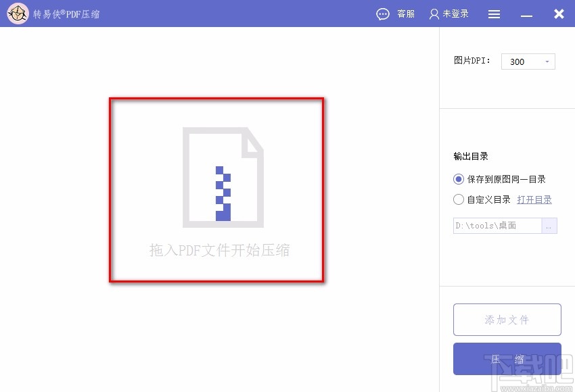Open the hamburger menu icon

click(x=494, y=14)
